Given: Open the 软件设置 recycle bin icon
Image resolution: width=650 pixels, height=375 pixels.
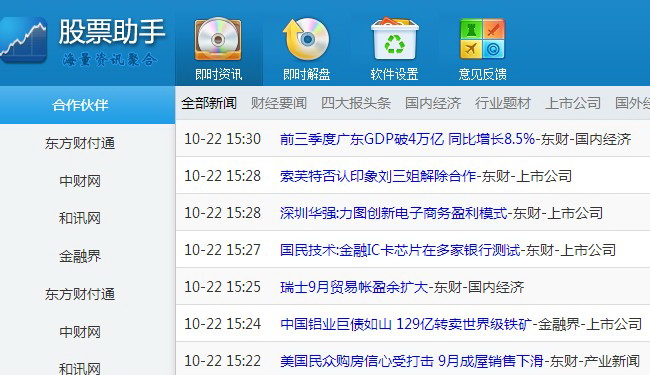Looking at the screenshot, I should click(x=395, y=39).
